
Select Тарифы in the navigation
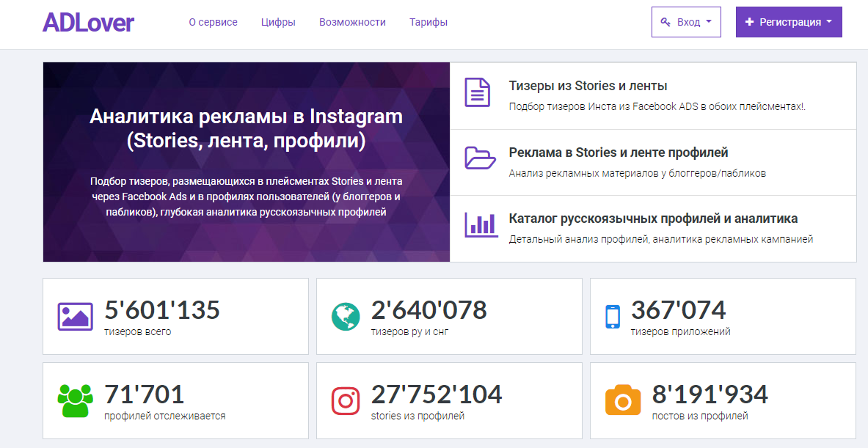(x=428, y=22)
